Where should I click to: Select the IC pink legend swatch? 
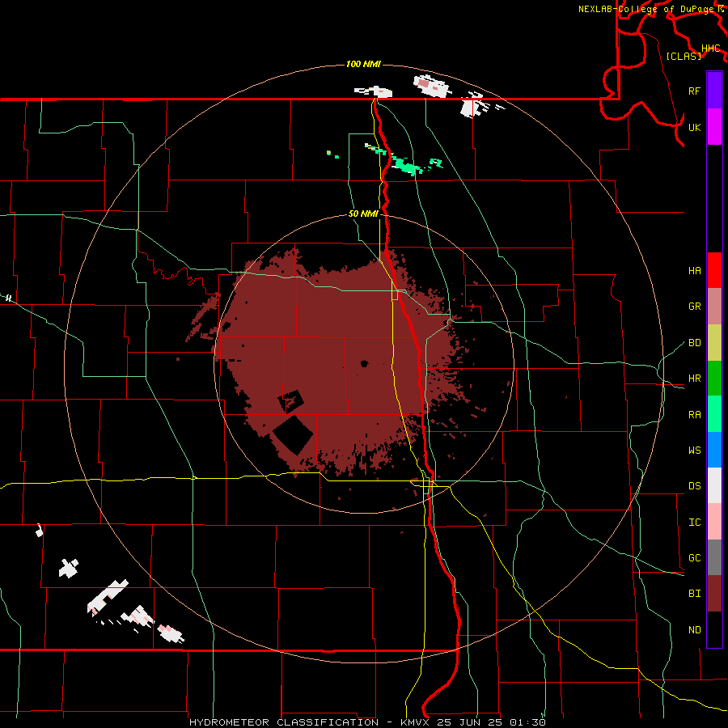point(714,522)
